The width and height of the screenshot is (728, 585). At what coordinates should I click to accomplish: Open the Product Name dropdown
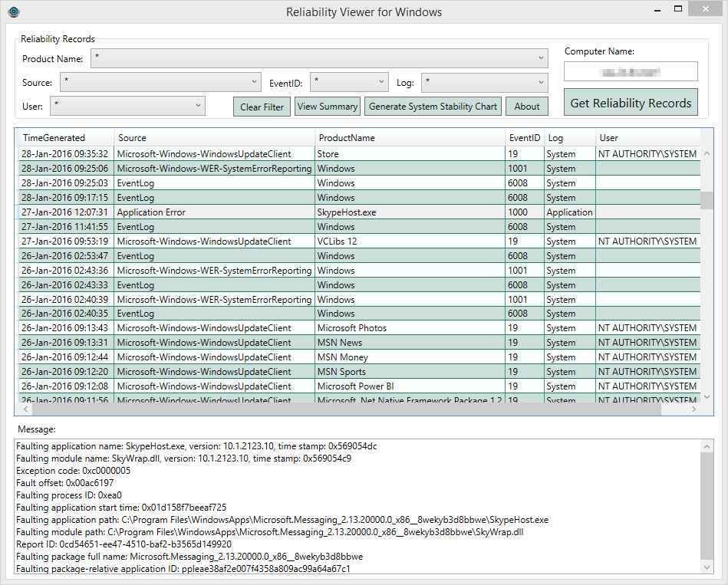[x=542, y=58]
